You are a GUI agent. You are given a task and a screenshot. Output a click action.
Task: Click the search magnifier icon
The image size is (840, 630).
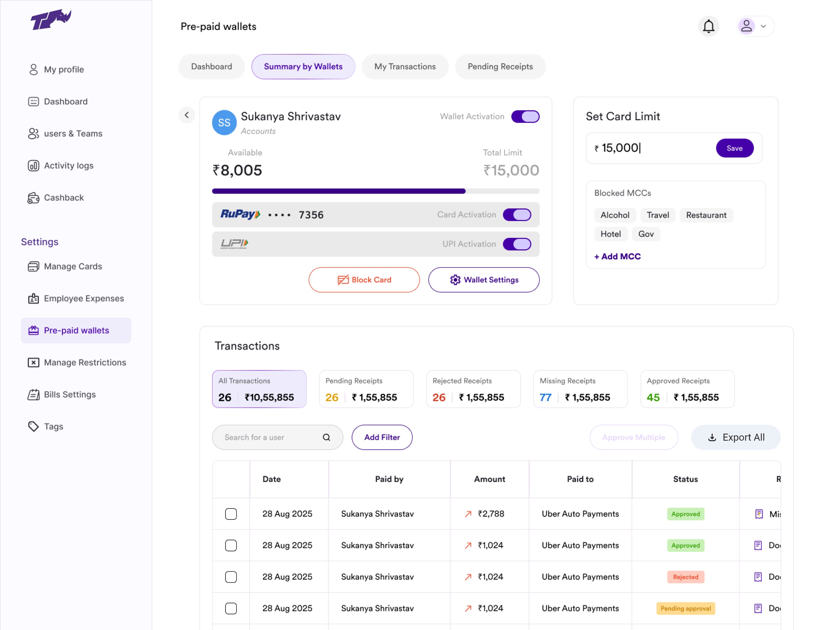tap(327, 437)
